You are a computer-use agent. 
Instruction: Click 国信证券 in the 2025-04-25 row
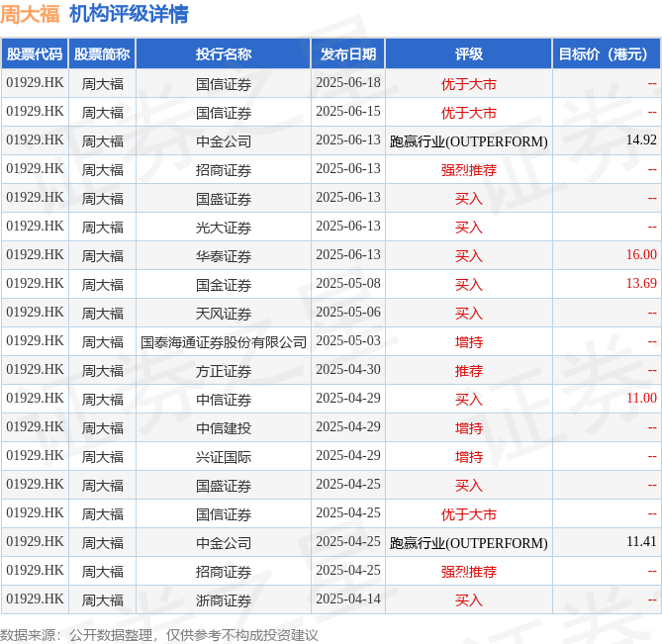point(224,514)
